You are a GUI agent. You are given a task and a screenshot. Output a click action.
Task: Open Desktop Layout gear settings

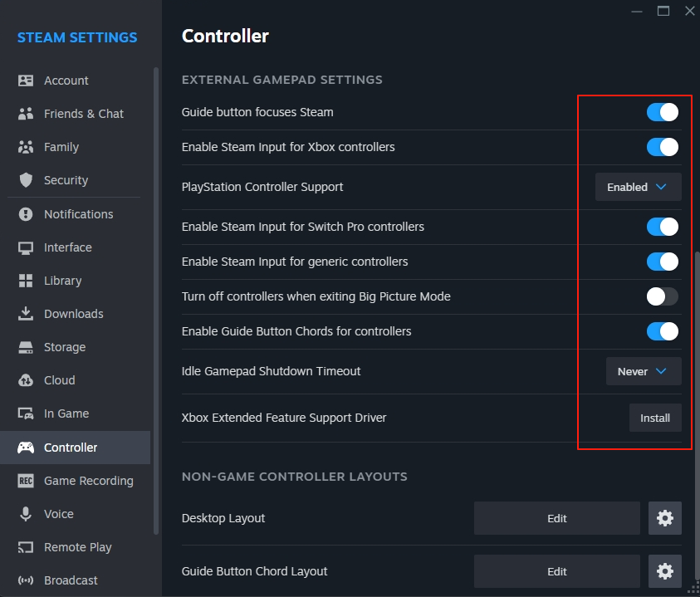tap(665, 518)
